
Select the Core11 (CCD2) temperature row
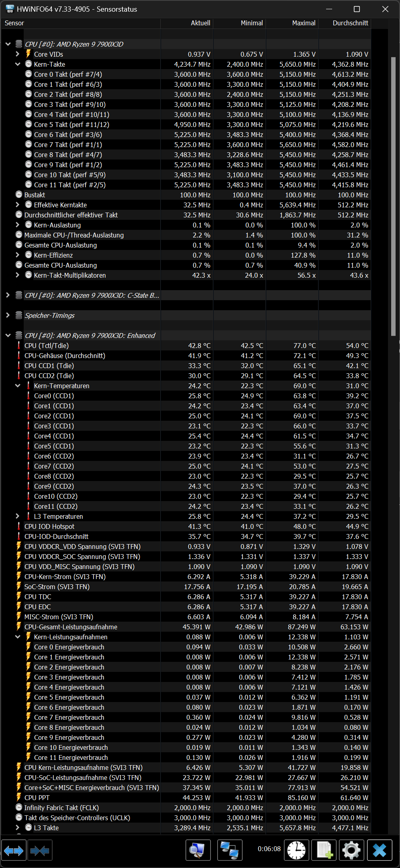pos(186,506)
